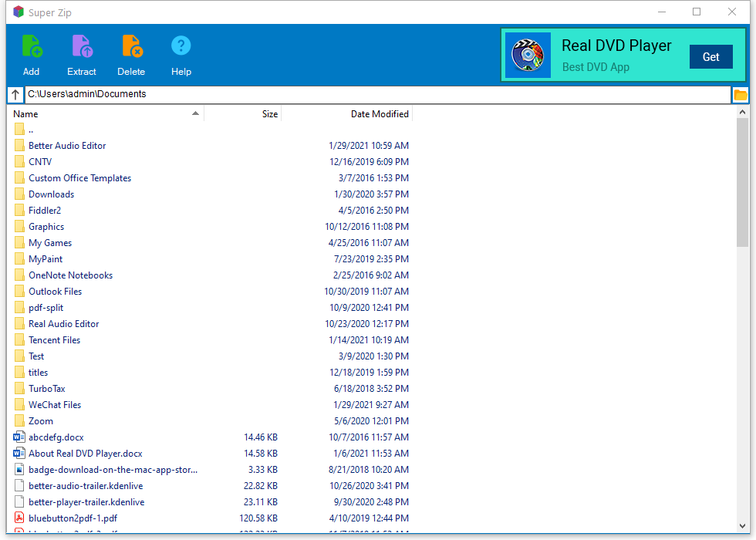The width and height of the screenshot is (756, 540).
Task: Click the sort arrow on the Name column
Action: point(195,113)
